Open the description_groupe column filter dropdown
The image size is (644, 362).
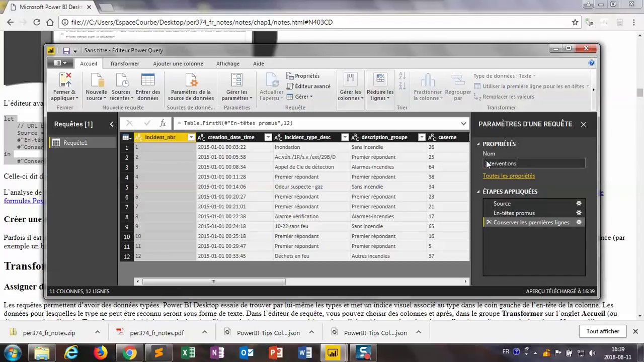tap(422, 137)
